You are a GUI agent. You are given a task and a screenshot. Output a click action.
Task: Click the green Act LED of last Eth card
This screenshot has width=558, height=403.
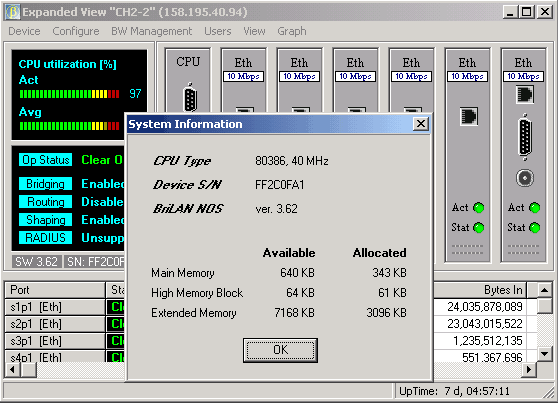[x=535, y=208]
